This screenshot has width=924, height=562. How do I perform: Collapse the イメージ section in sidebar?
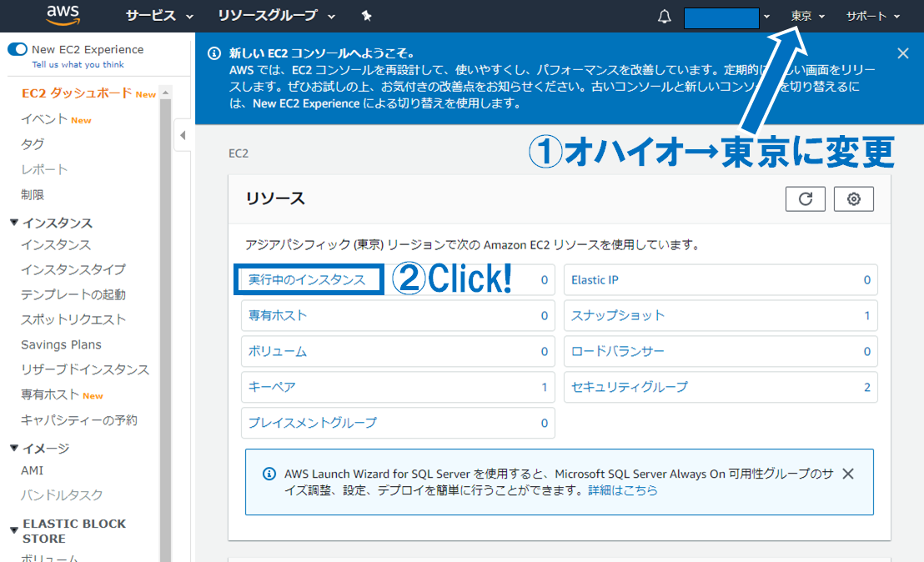(14, 449)
